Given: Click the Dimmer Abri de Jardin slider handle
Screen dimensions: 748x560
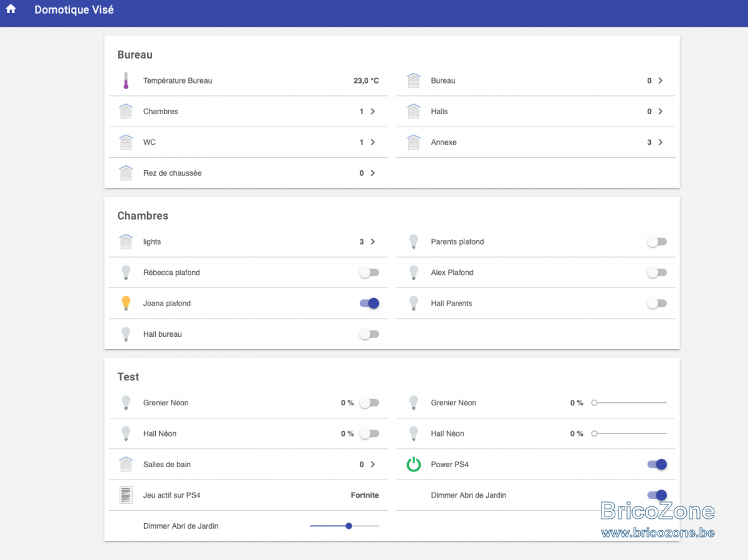Looking at the screenshot, I should [x=349, y=526].
